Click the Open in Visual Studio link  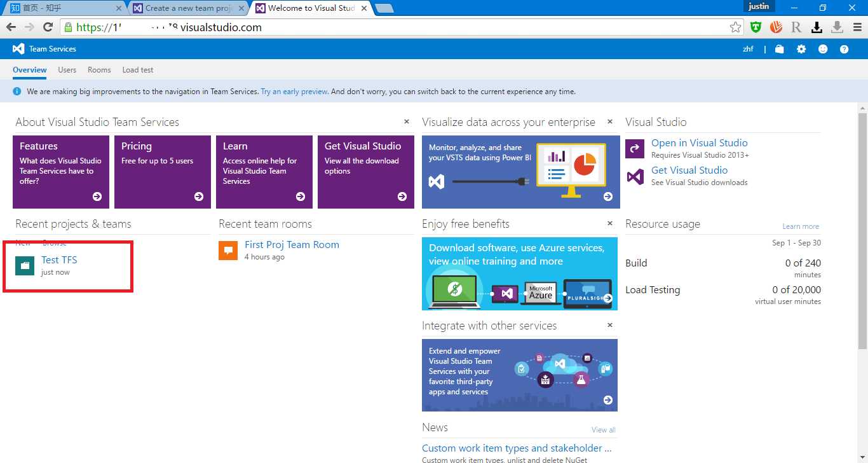pyautogui.click(x=699, y=143)
